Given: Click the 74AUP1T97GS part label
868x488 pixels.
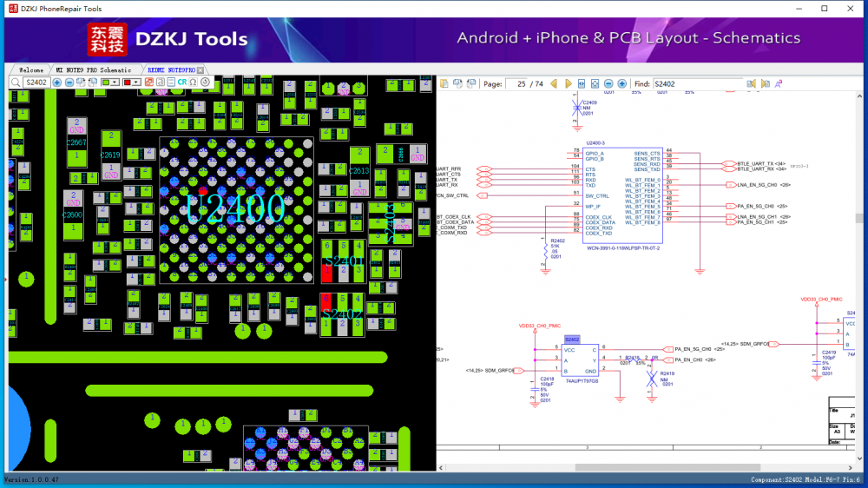Looking at the screenshot, I should coord(582,381).
